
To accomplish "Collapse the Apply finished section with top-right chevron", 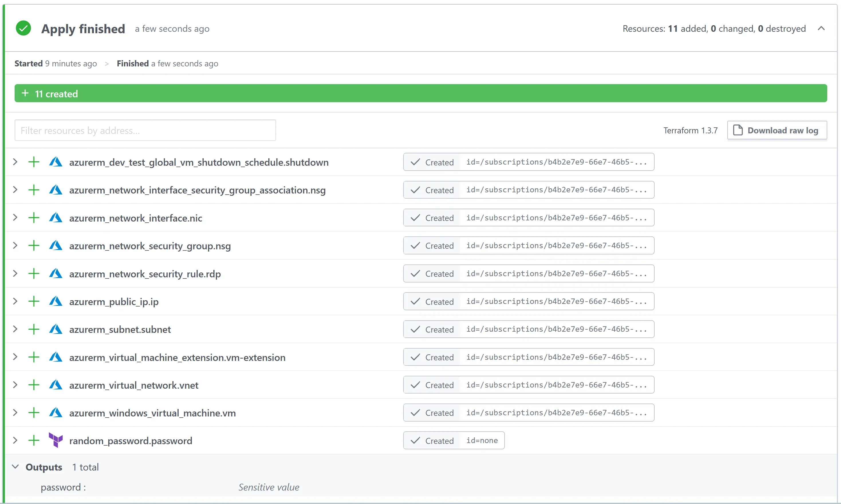I will (x=822, y=29).
